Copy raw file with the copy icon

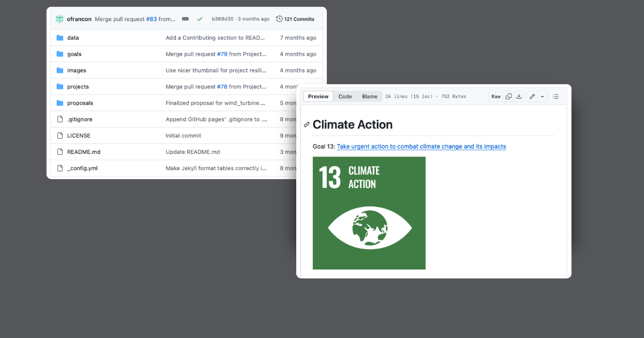pos(509,97)
